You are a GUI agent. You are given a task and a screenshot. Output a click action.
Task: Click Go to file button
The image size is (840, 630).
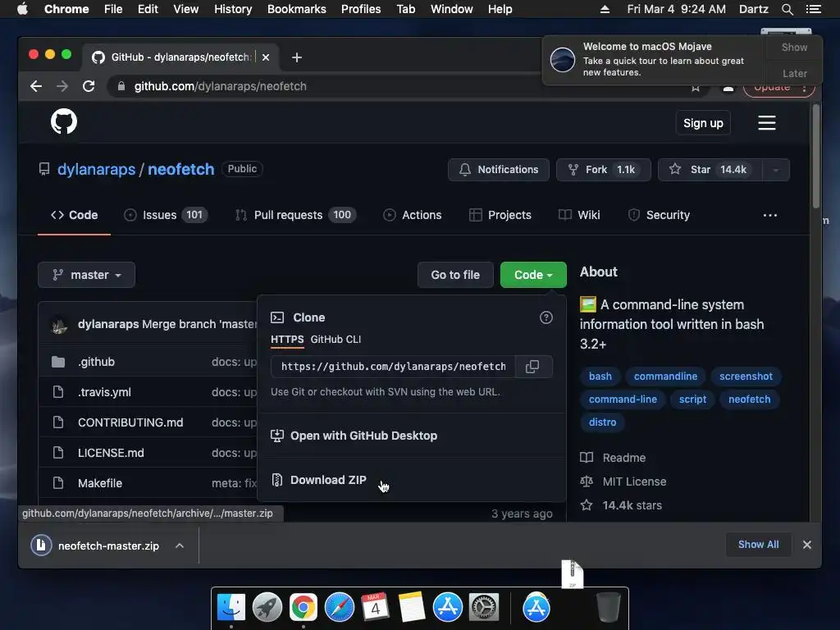pyautogui.click(x=455, y=275)
